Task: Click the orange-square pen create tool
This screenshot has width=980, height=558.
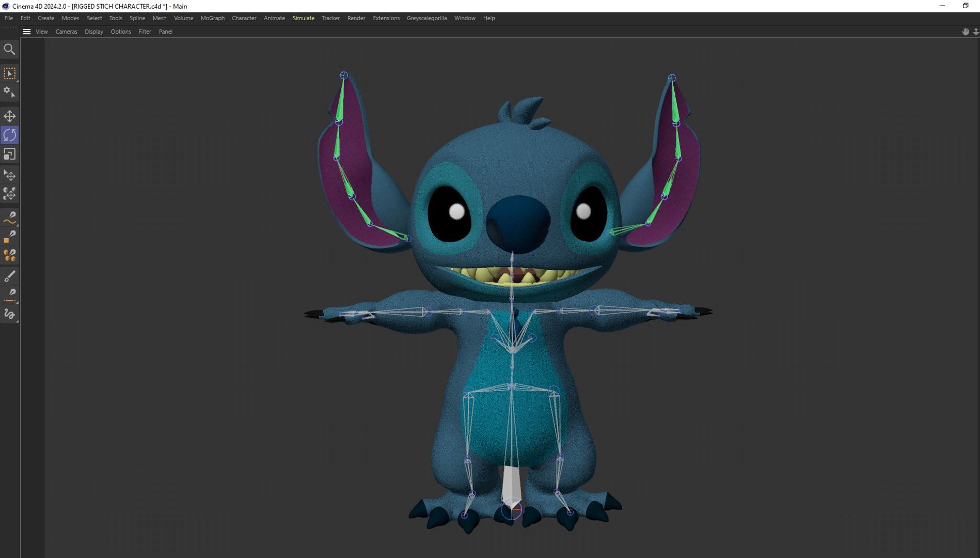Action: pyautogui.click(x=9, y=237)
